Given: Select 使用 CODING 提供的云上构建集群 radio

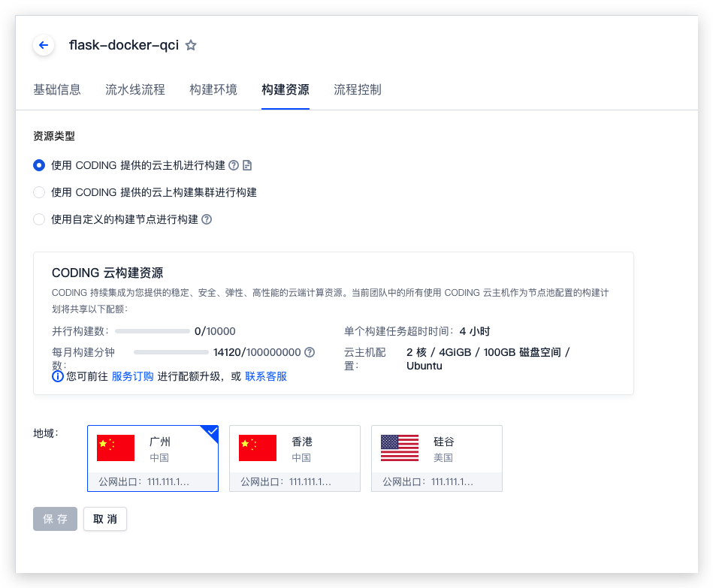Looking at the screenshot, I should point(39,192).
